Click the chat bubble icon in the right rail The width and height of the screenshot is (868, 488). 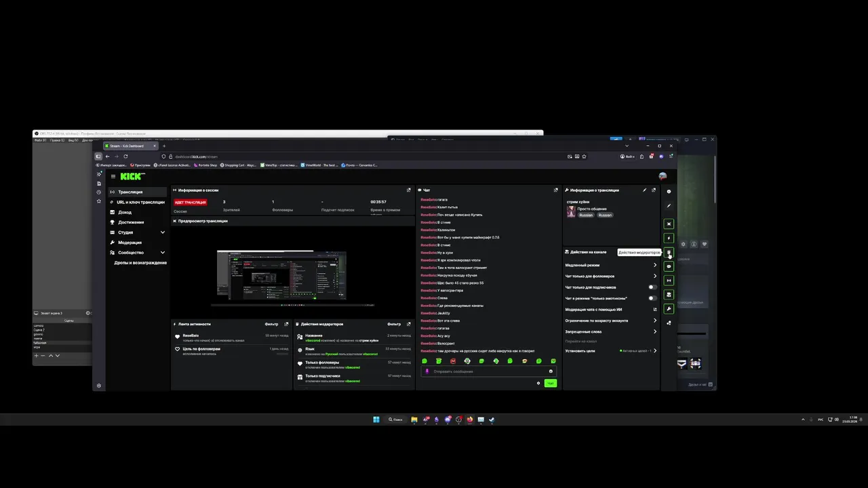pos(669,266)
